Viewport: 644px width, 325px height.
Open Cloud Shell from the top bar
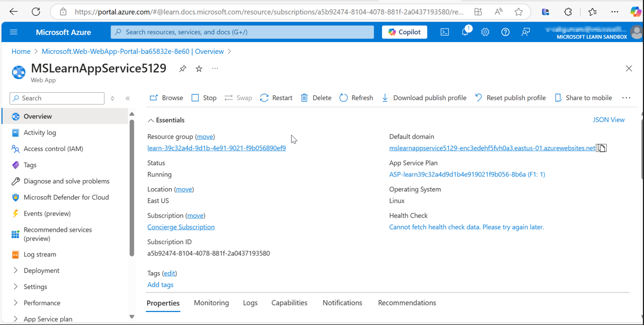(445, 32)
